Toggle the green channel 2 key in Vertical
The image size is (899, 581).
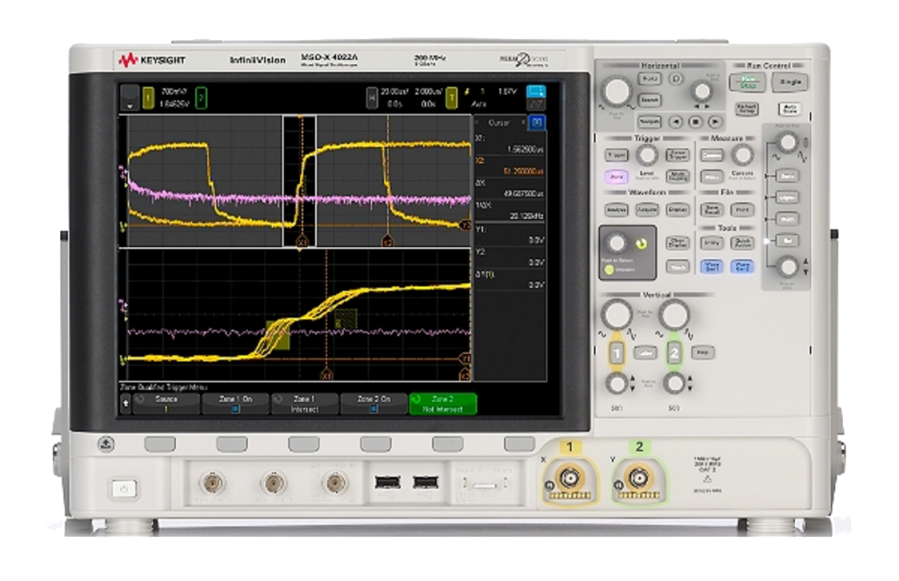tap(674, 353)
